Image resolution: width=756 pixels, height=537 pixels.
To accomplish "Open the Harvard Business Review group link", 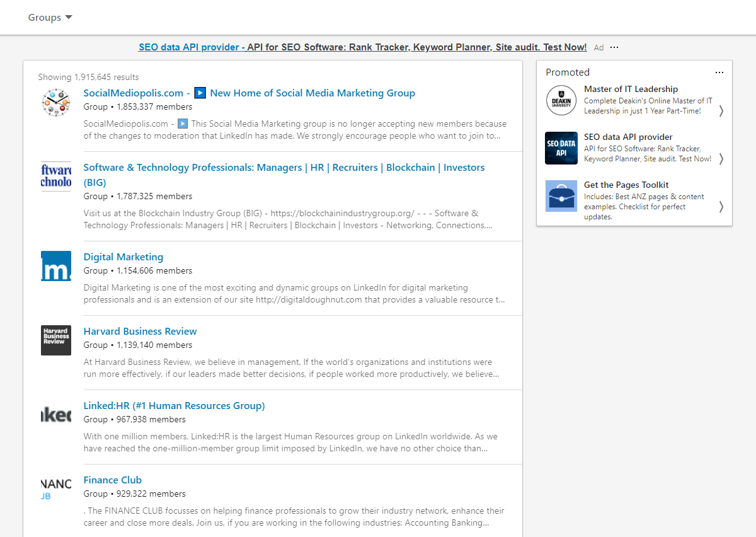I will [140, 332].
